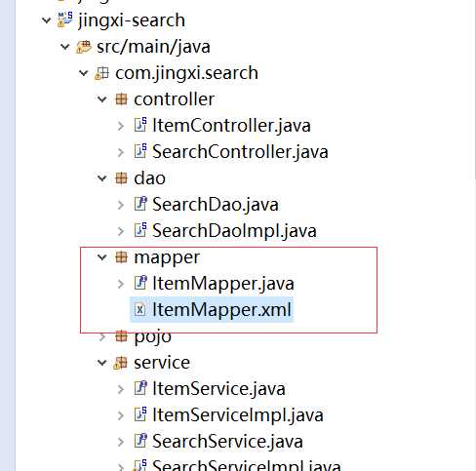Select the mapper package label
476x471 pixels.
point(167,257)
